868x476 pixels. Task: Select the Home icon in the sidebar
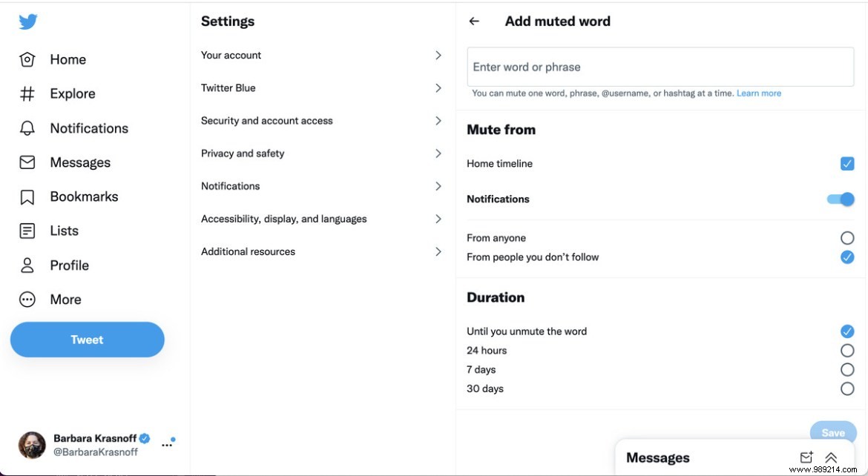[x=27, y=59]
